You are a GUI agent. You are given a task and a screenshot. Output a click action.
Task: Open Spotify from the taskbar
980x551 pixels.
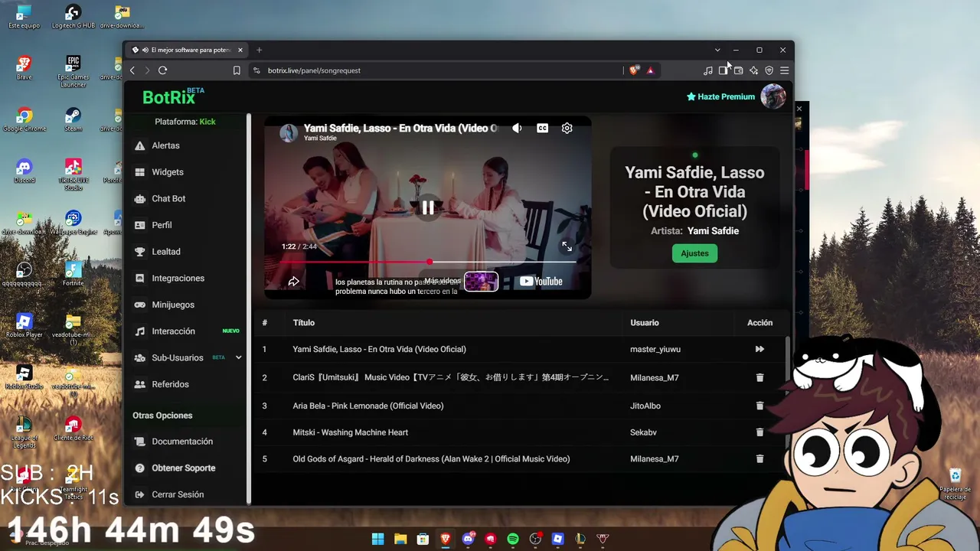pyautogui.click(x=513, y=540)
